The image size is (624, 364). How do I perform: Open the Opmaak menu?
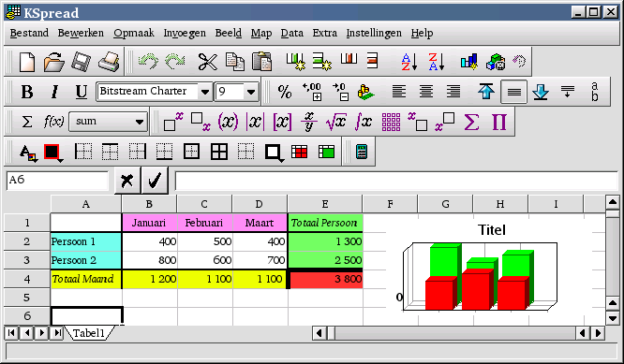134,33
